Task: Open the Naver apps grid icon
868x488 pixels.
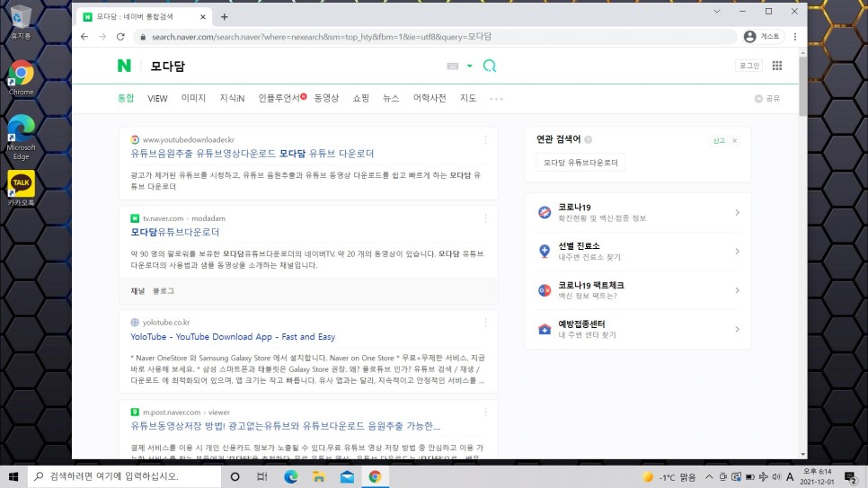Action: pyautogui.click(x=777, y=66)
